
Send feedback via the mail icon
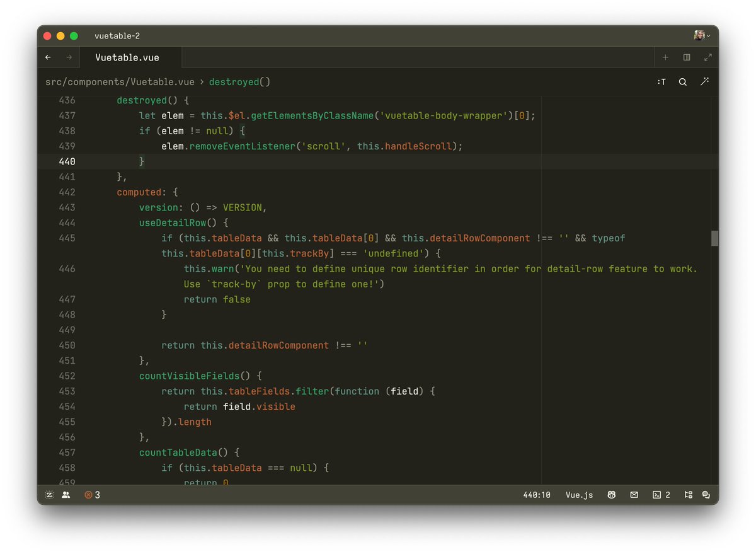[x=634, y=495]
